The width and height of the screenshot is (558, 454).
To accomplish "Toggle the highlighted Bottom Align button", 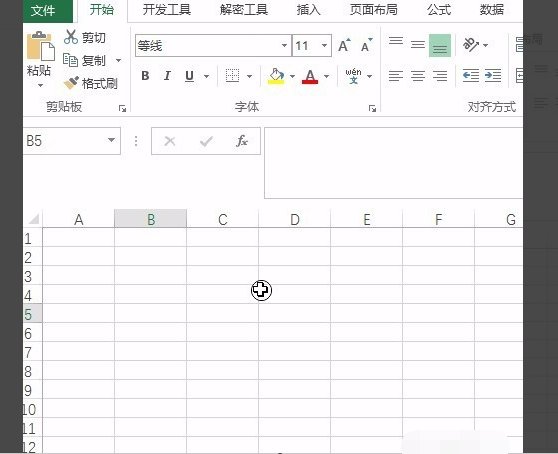I will point(440,45).
